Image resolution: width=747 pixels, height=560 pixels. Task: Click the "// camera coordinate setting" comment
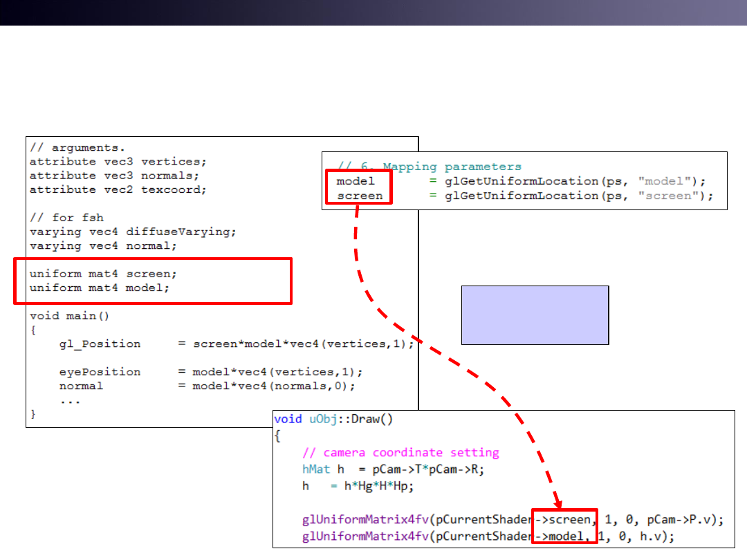coord(400,453)
